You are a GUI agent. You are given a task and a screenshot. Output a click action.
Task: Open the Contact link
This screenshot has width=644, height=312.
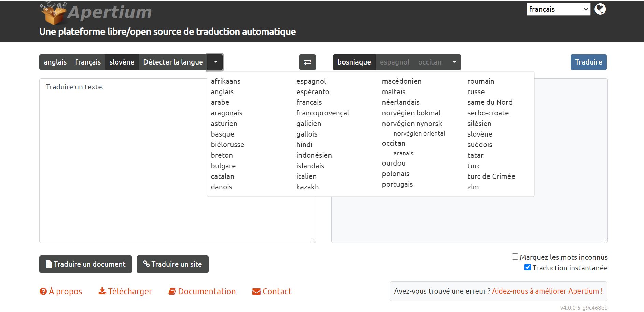point(272,292)
